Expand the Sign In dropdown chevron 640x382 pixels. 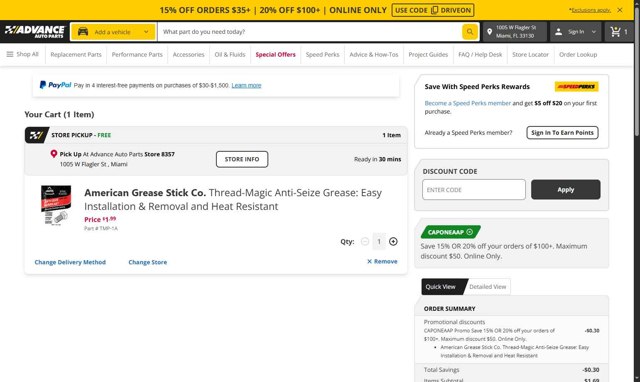[x=593, y=32]
